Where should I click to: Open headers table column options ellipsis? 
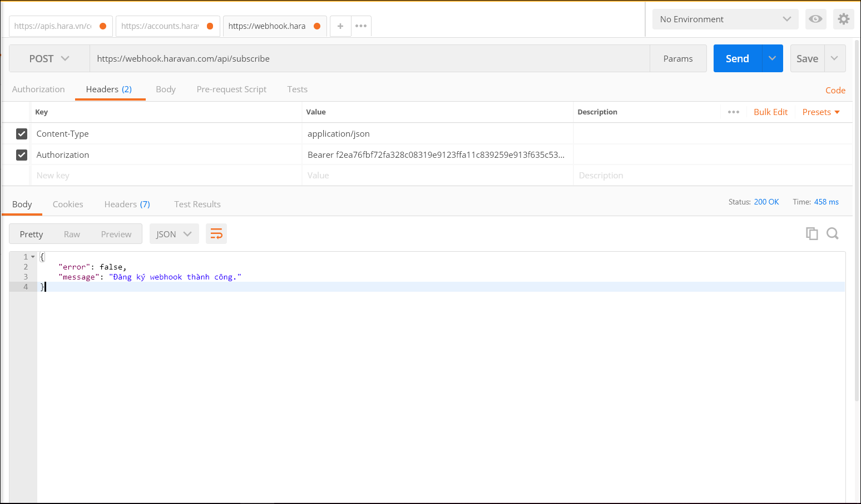pyautogui.click(x=734, y=112)
